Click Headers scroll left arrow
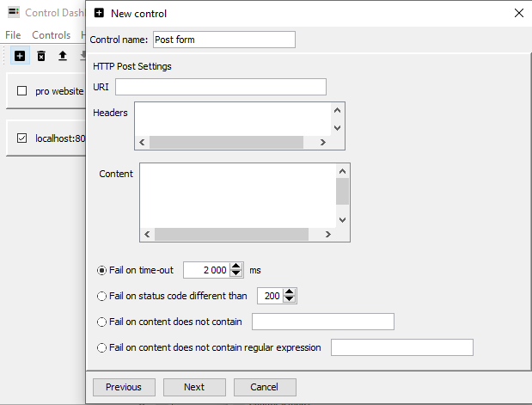Image resolution: width=532 pixels, height=405 pixels. click(142, 142)
